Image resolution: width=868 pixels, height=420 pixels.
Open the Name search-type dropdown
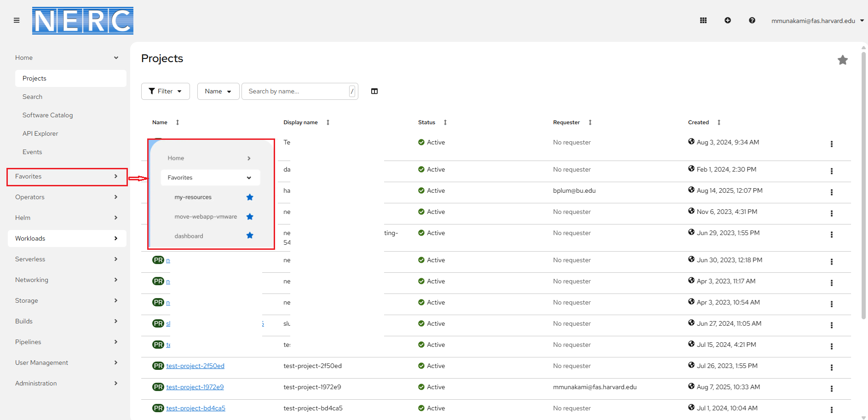[218, 91]
